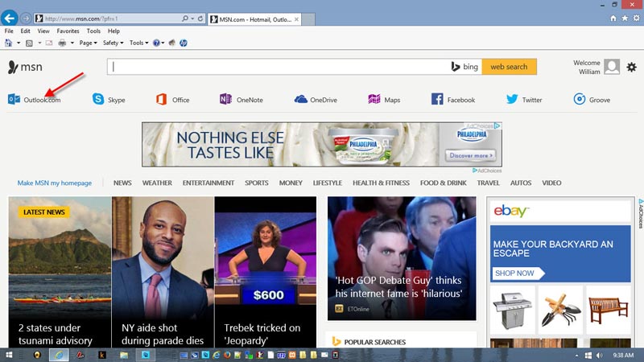Open OneDrive from the MSN services row
This screenshot has height=362, width=644.
point(316,99)
